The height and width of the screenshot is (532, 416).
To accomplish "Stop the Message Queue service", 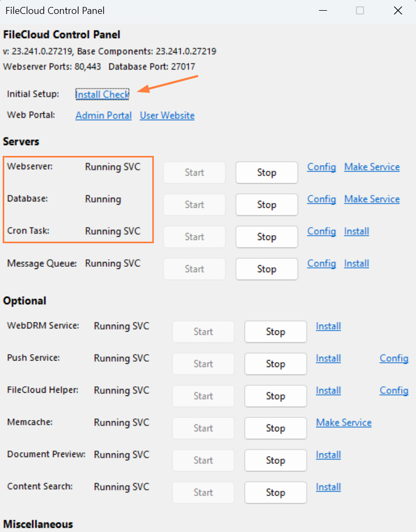I will coord(266,269).
